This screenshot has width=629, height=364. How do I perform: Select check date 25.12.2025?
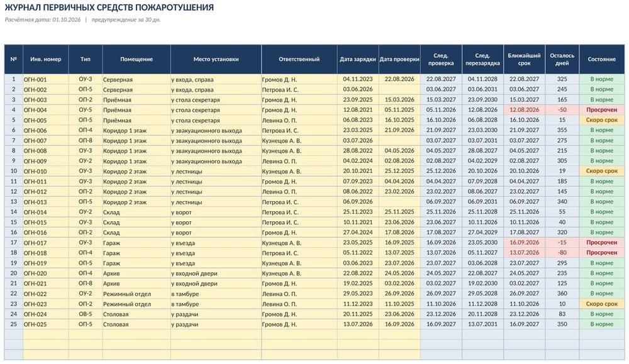pyautogui.click(x=399, y=171)
